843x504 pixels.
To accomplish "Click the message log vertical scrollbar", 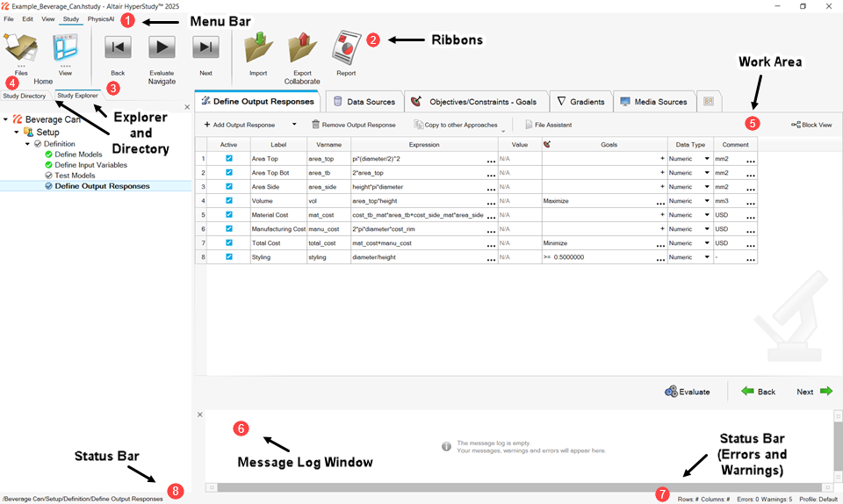I will 838,446.
